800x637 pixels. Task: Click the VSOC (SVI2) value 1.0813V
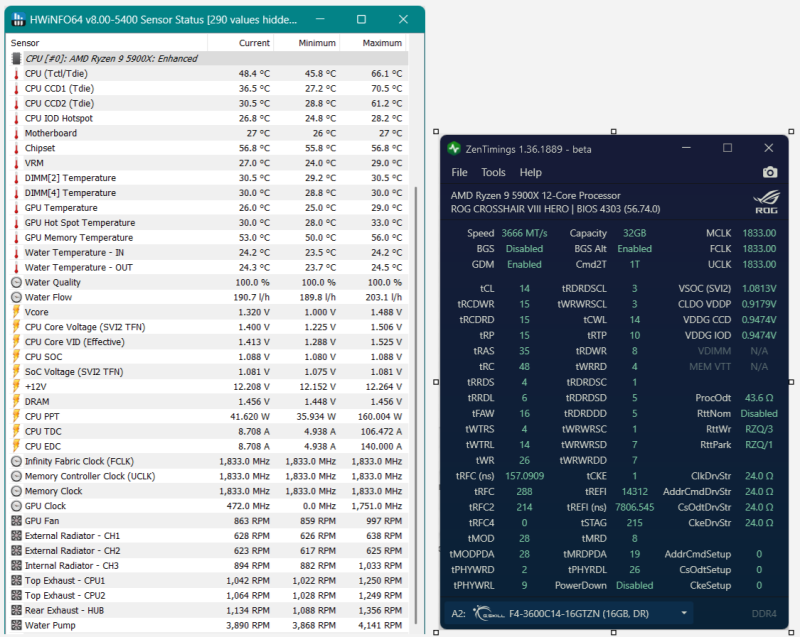pyautogui.click(x=759, y=289)
